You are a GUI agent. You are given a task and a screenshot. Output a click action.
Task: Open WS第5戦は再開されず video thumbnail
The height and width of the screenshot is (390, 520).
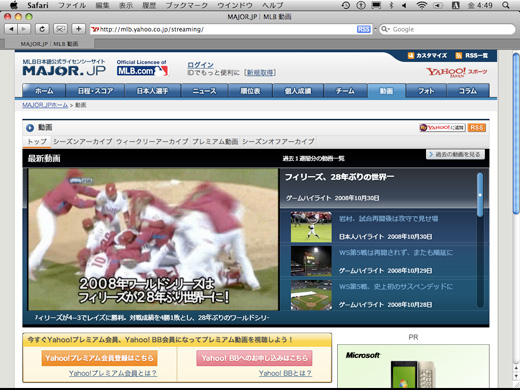point(311,261)
